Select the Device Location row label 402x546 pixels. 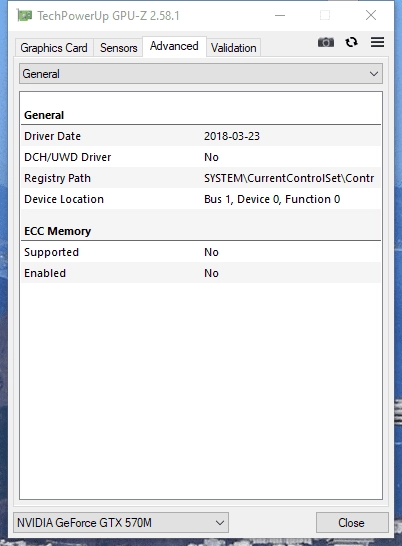[64, 199]
